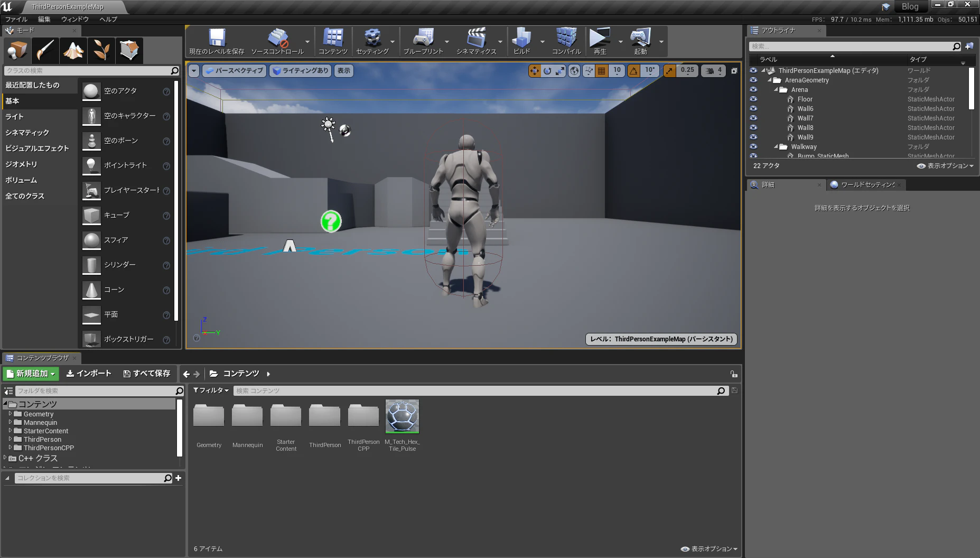Toggle rotation snapping in viewport
Image resolution: width=980 pixels, height=558 pixels.
[x=633, y=70]
